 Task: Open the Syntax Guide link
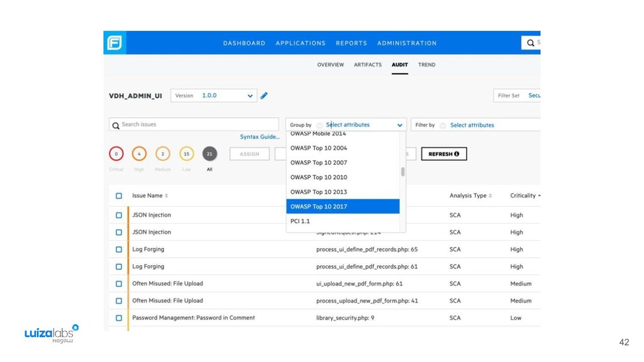[x=260, y=137]
